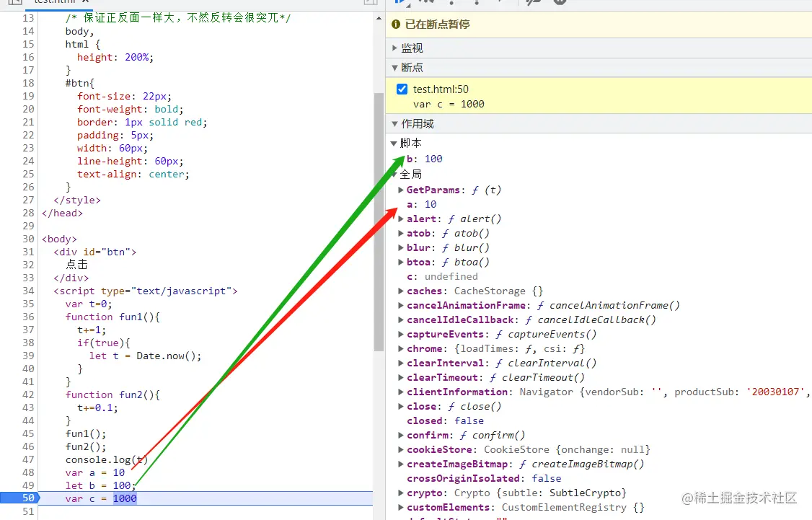Expand the chrome object entry
Image resolution: width=812 pixels, height=520 pixels.
[x=401, y=349]
